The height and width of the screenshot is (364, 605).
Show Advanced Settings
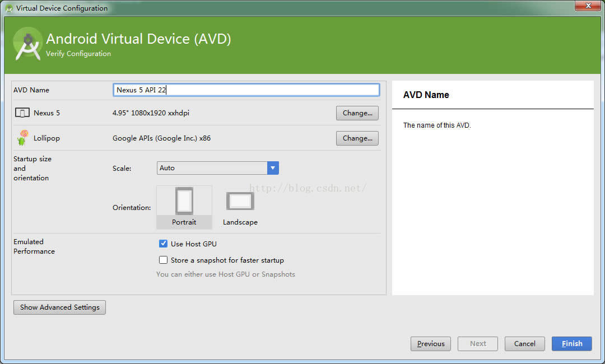click(59, 307)
